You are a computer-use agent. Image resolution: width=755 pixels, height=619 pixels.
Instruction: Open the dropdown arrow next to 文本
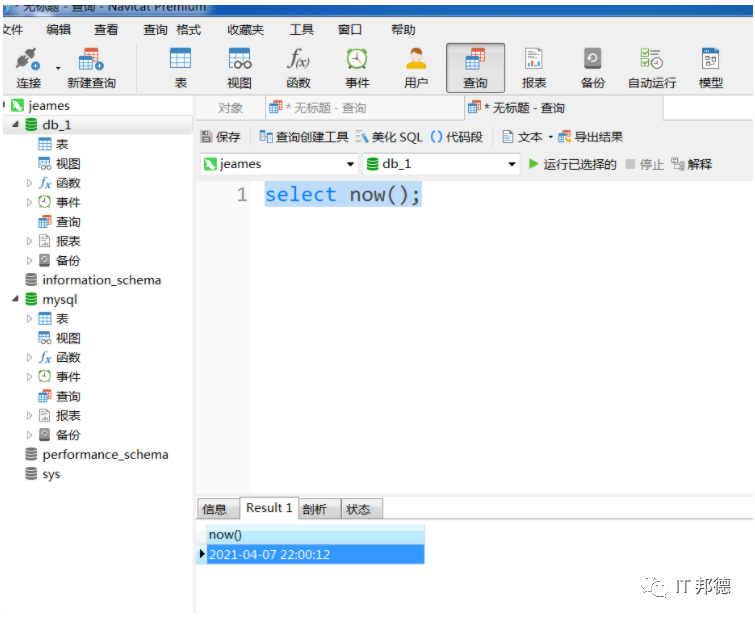[x=550, y=138]
